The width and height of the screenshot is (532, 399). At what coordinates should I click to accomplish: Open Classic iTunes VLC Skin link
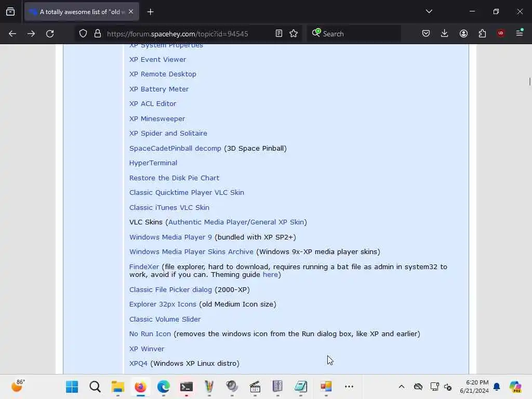coord(169,207)
